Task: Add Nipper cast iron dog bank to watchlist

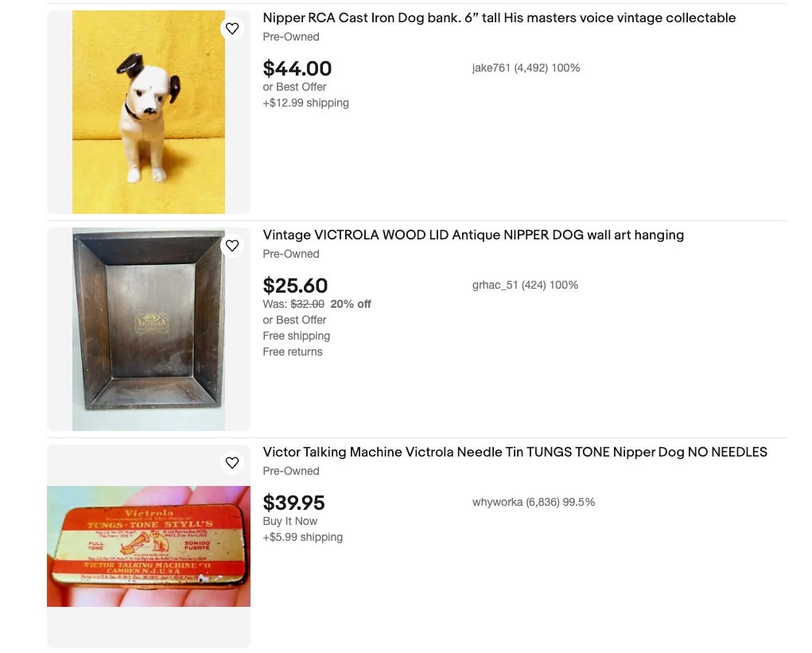Action: 232,29
